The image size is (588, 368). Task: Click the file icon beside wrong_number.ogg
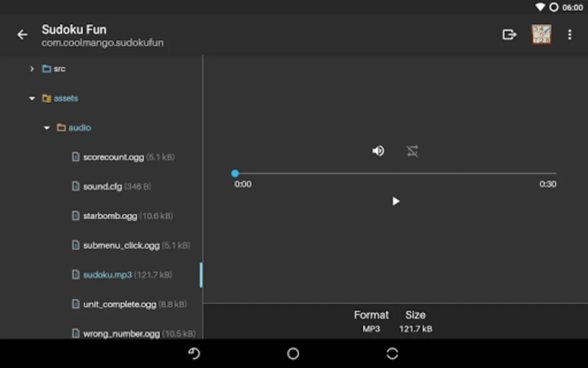[76, 333]
